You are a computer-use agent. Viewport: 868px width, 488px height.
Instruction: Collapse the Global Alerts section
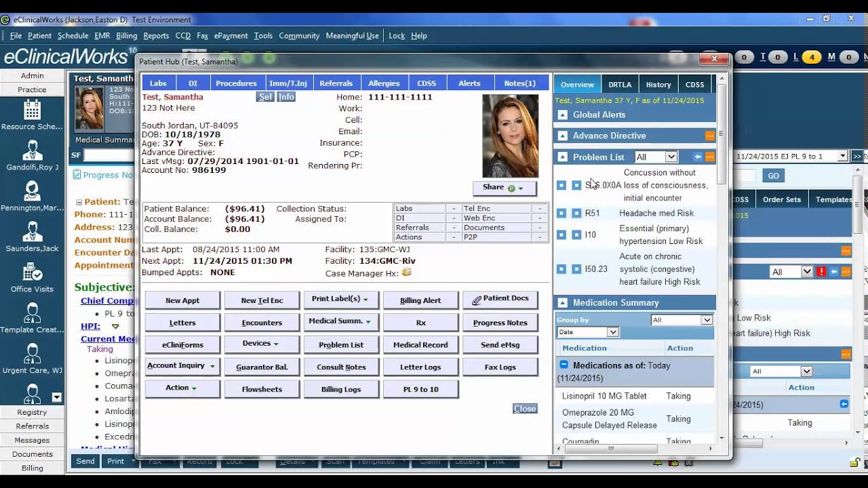(563, 115)
